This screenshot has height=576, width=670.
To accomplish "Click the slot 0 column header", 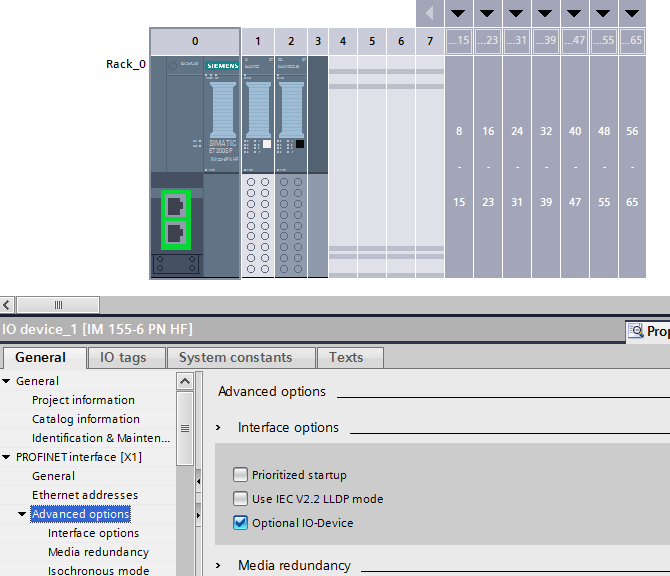I will pos(195,41).
